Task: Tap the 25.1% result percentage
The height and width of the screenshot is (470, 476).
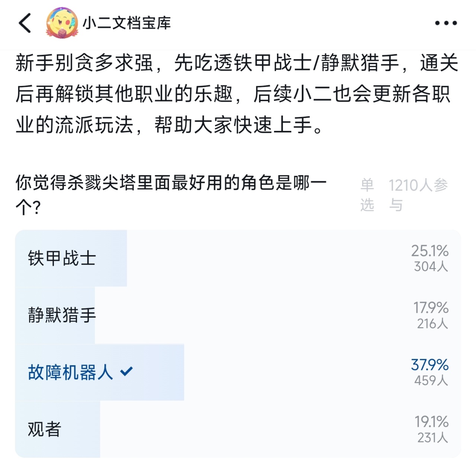Action: (x=430, y=251)
